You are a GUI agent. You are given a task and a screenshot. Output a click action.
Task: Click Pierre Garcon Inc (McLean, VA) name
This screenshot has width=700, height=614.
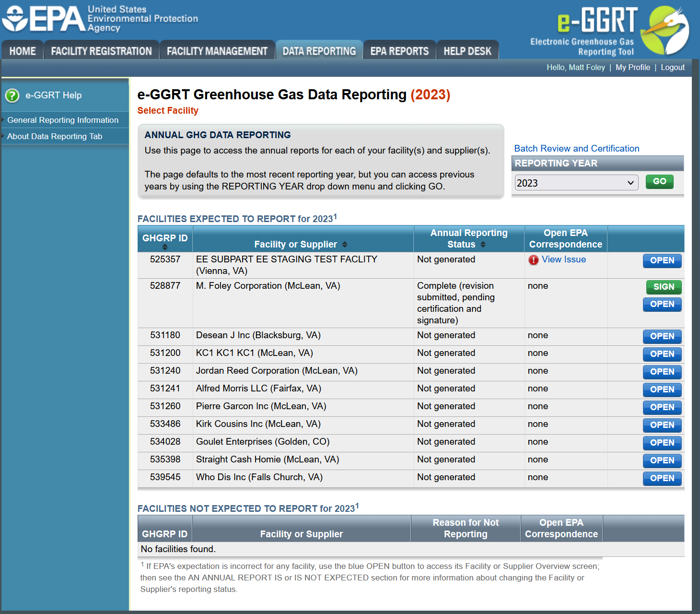261,406
